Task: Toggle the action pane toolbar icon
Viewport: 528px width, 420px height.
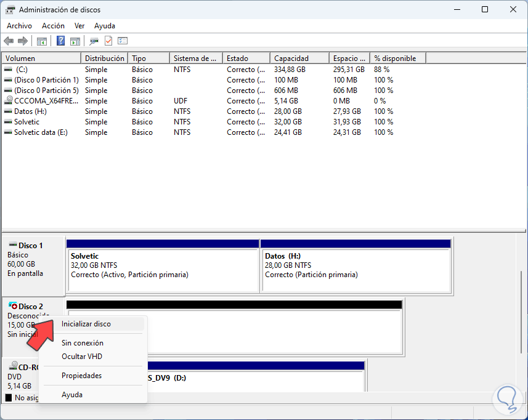Action: click(75, 41)
